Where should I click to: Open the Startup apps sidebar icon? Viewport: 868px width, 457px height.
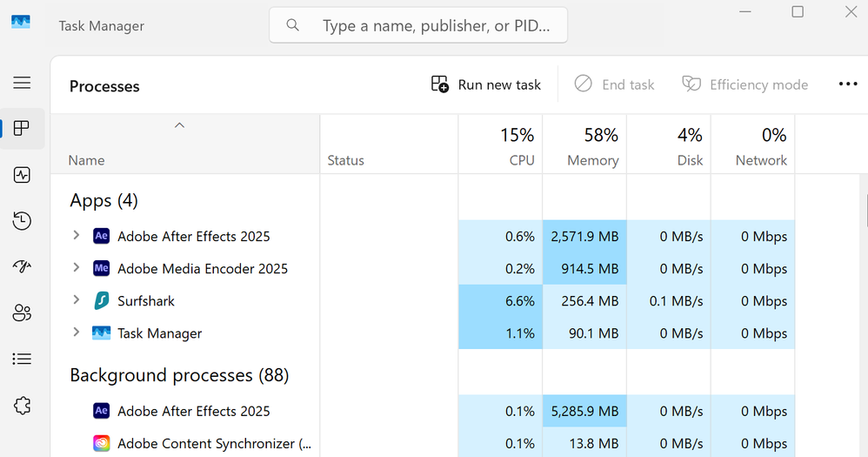point(22,266)
